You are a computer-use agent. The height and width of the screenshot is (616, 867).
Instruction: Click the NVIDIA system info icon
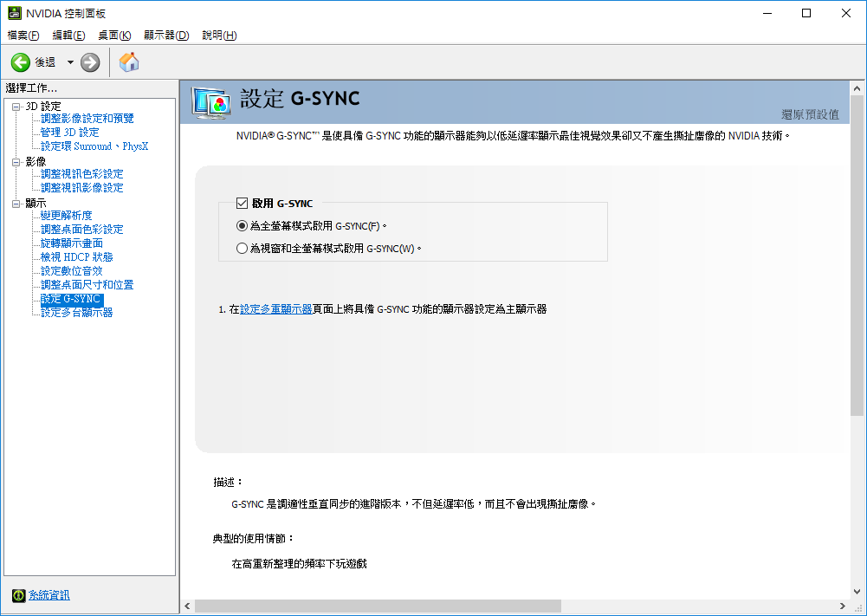tap(19, 595)
